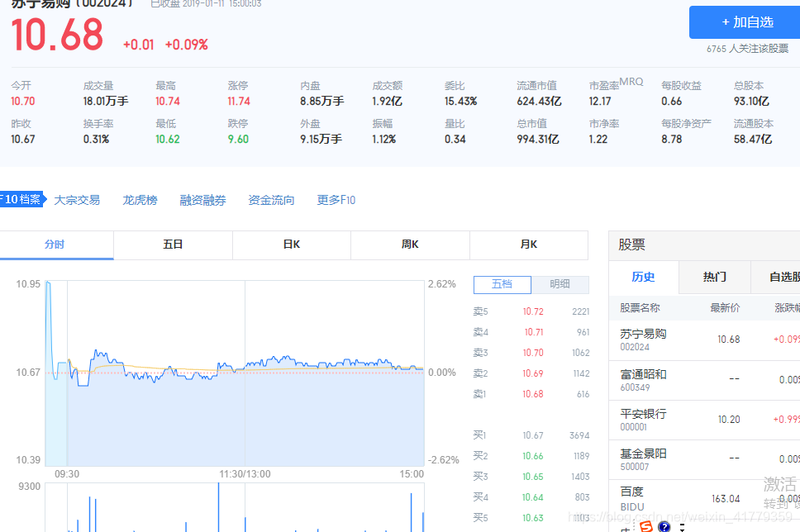800x532 pixels.
Task: Click the 换手率 value 0.31%
Action: coord(97,140)
